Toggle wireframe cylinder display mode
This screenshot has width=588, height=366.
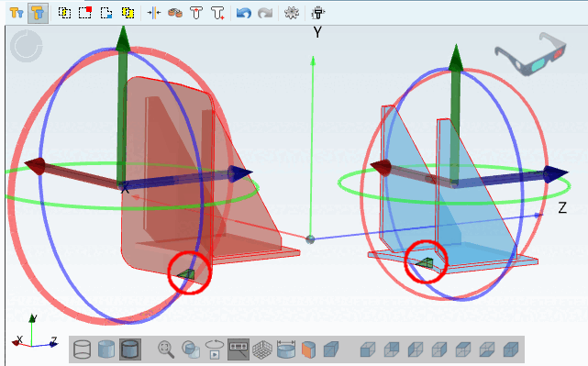pos(83,349)
